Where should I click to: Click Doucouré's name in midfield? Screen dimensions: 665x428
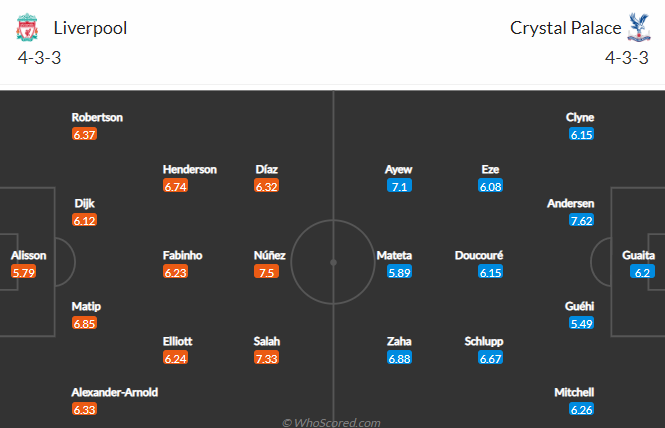479,255
